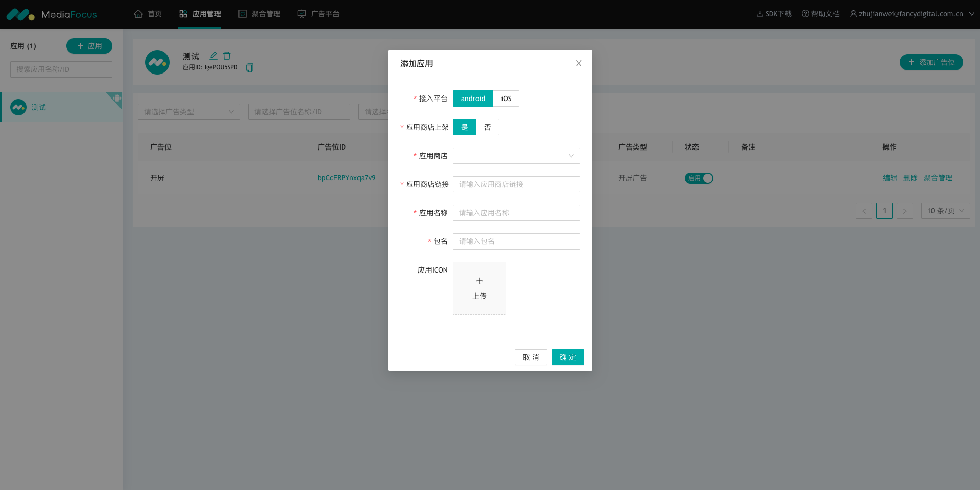
Task: Select 否 for 应用商店上架
Action: [x=487, y=127]
